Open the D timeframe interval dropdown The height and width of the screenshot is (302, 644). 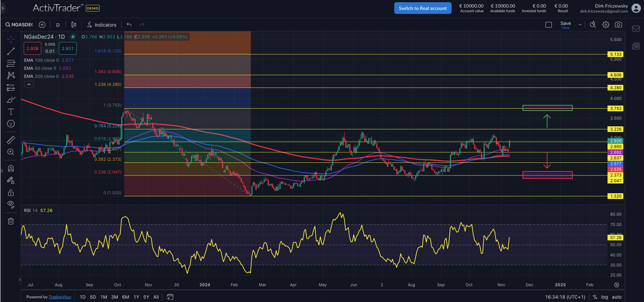tap(58, 25)
